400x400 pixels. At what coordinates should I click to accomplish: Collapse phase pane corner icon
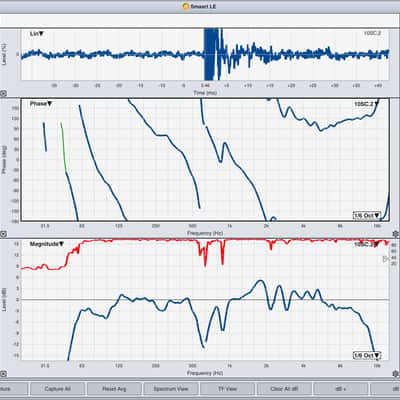click(x=3, y=234)
